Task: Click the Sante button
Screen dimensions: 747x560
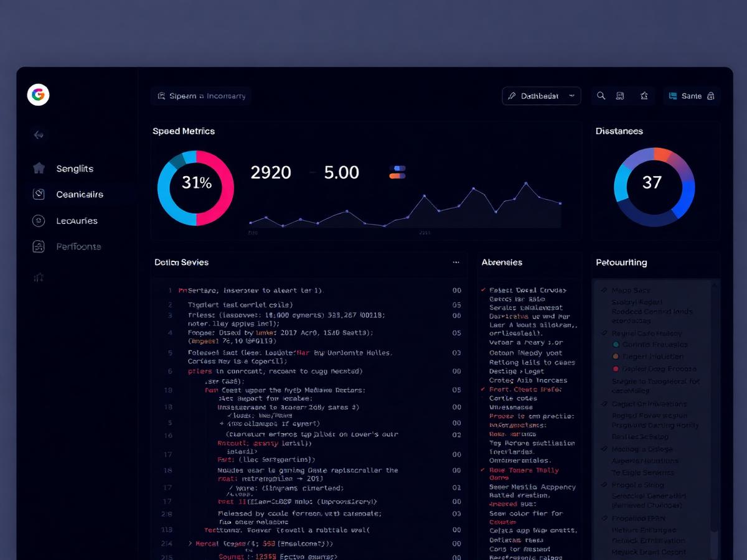Action: click(691, 96)
